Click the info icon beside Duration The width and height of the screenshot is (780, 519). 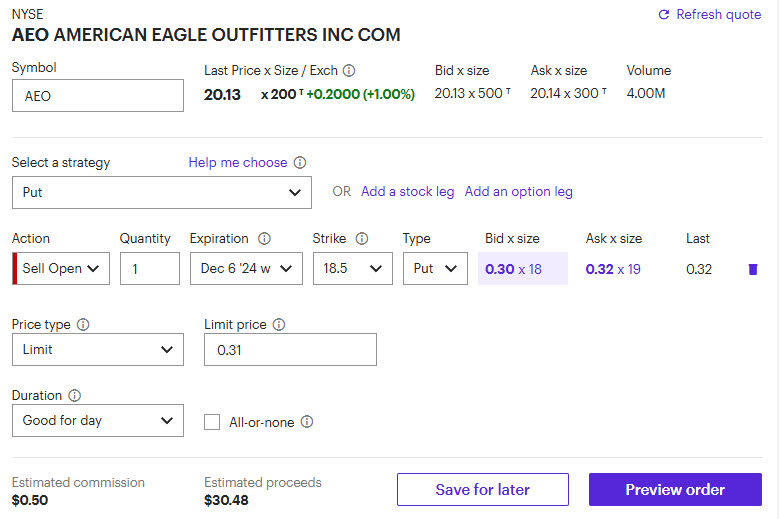click(x=74, y=396)
